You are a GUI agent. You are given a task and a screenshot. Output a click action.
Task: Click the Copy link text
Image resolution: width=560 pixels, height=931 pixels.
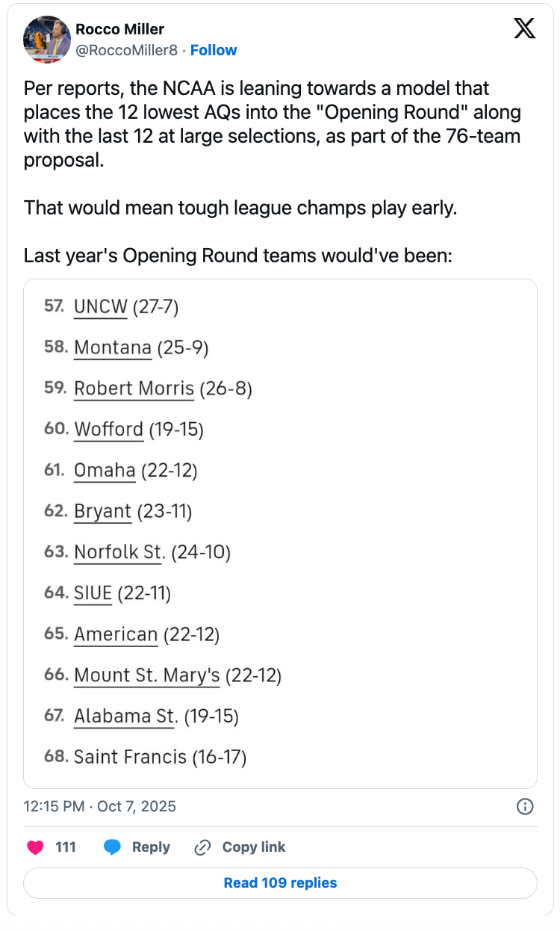click(254, 847)
